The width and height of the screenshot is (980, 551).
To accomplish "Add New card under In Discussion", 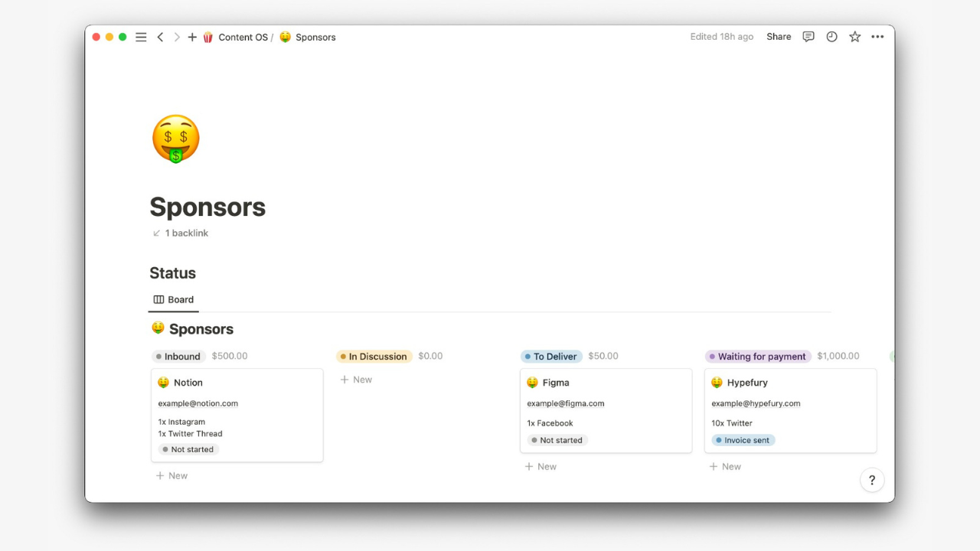I will click(x=357, y=380).
